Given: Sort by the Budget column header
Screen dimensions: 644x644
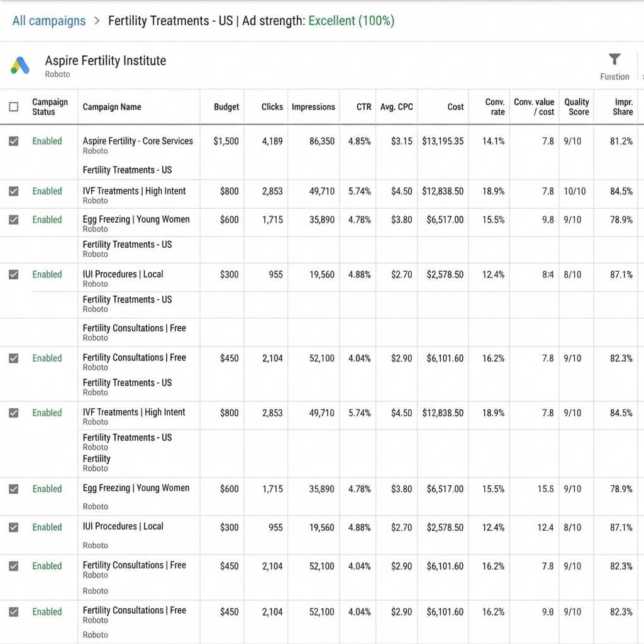Looking at the screenshot, I should tap(226, 107).
